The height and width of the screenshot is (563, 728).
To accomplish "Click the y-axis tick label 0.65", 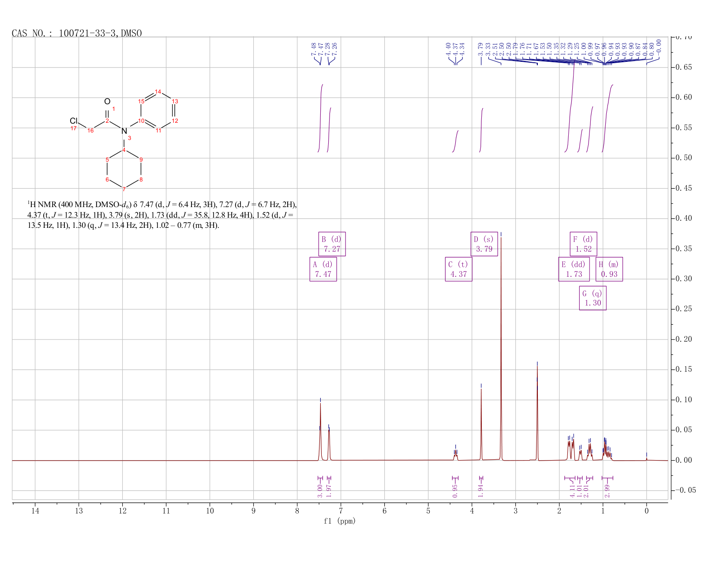I will pyautogui.click(x=684, y=68).
